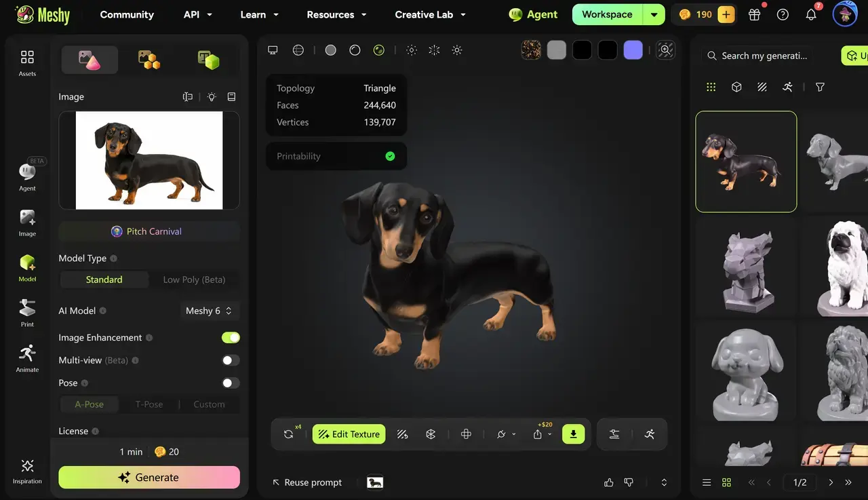Image resolution: width=868 pixels, height=500 pixels.
Task: Turn on the Pose toggle
Action: (231, 383)
